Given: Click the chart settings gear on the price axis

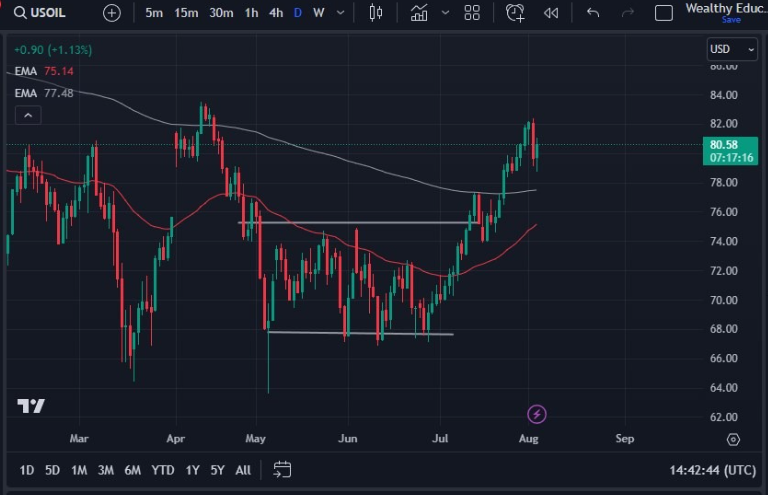Looking at the screenshot, I should [733, 439].
